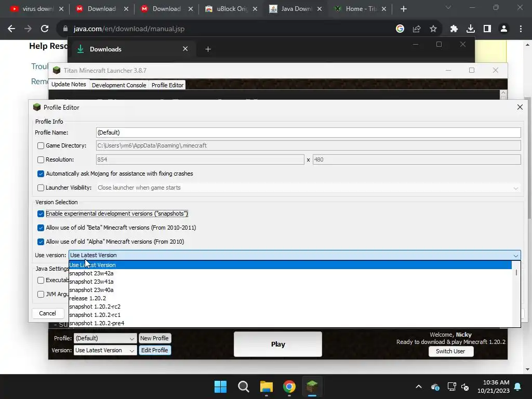Uncheck allow old Alpha versions
Image resolution: width=532 pixels, height=399 pixels.
[41, 242]
